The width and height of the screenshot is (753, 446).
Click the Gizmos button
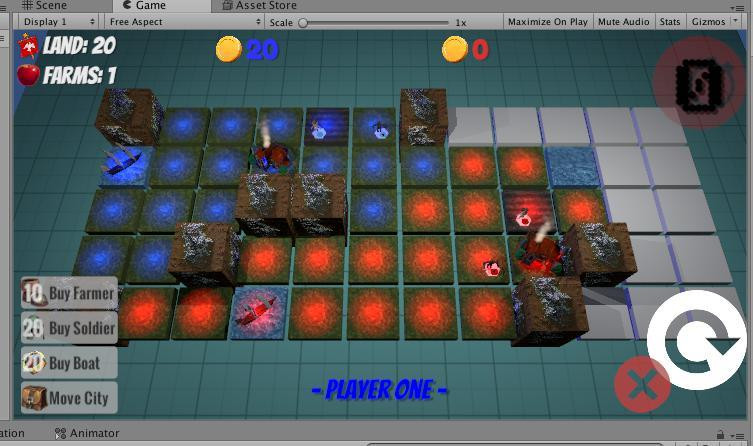click(708, 22)
